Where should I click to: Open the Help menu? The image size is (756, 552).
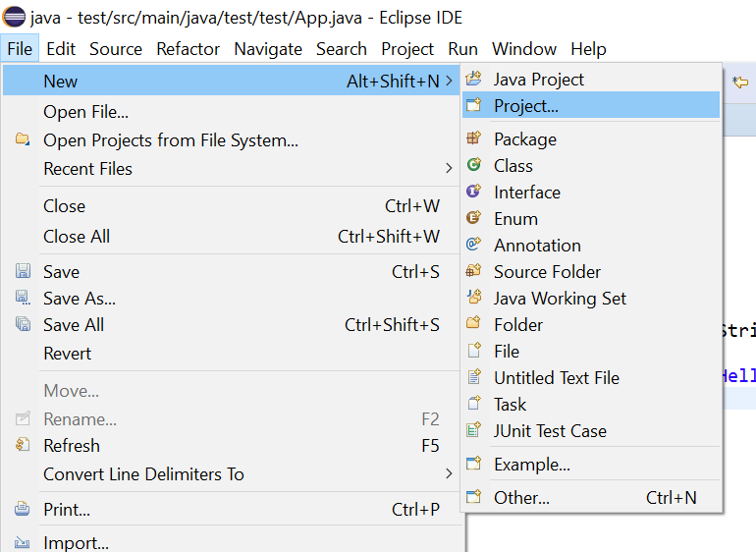pyautogui.click(x=588, y=49)
